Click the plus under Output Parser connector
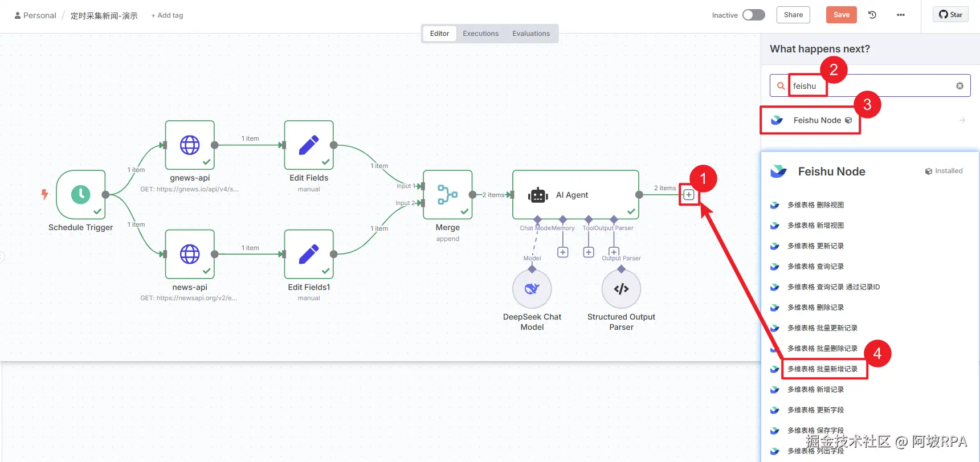Screen dimensions: 980x462 click(x=614, y=251)
